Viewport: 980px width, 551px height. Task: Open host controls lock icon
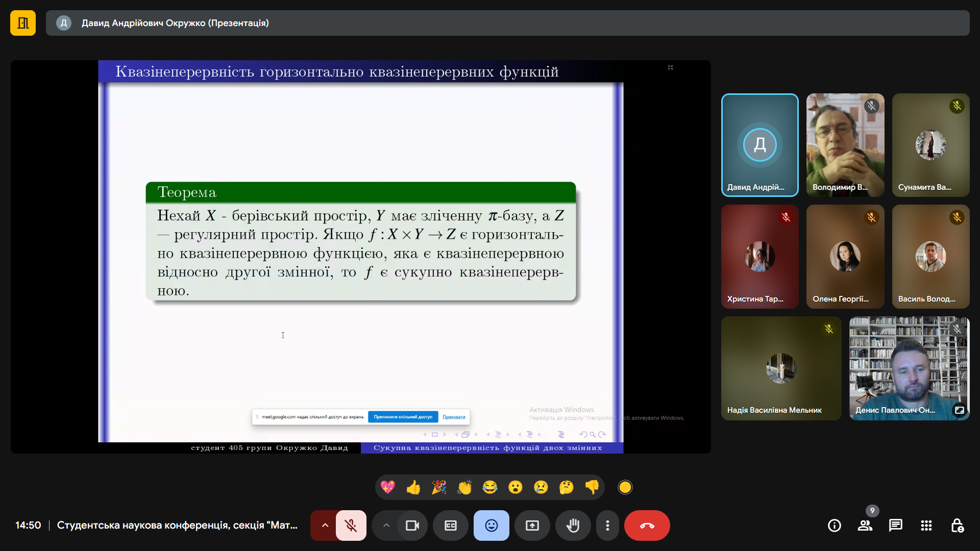coord(957,525)
